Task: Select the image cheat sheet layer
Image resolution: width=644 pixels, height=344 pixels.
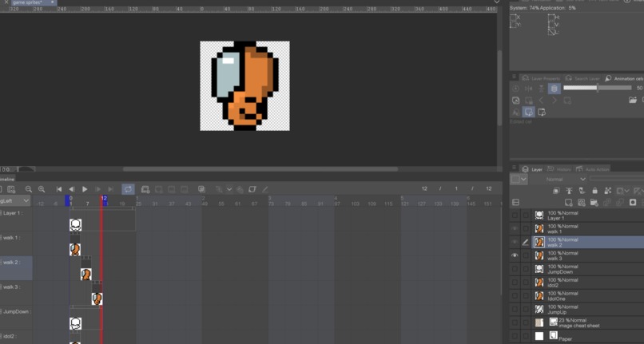Action: coord(588,322)
